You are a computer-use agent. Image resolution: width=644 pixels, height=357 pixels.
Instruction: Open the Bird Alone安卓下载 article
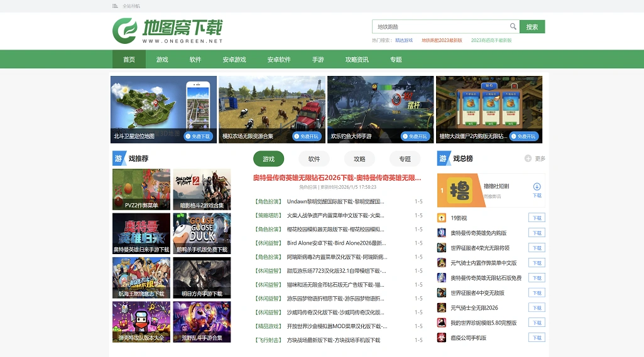point(336,243)
